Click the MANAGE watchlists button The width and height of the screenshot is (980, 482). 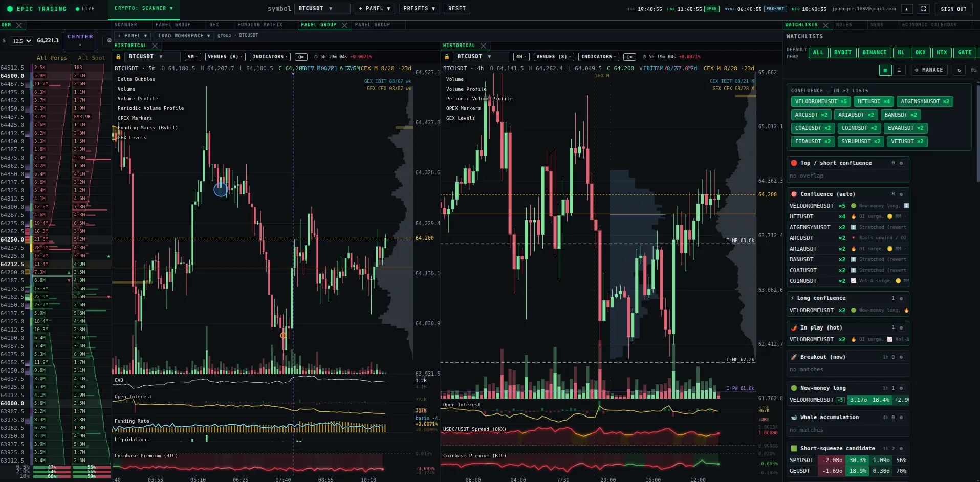pyautogui.click(x=929, y=70)
